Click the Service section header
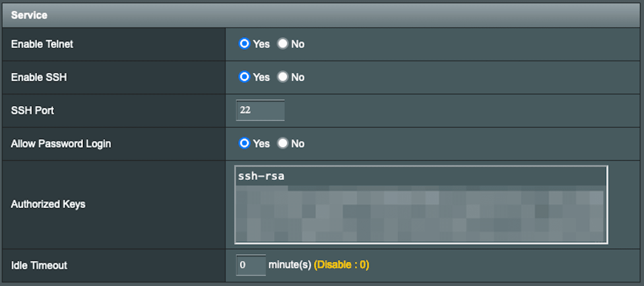Viewport: 644px width, 286px height. pyautogui.click(x=29, y=15)
